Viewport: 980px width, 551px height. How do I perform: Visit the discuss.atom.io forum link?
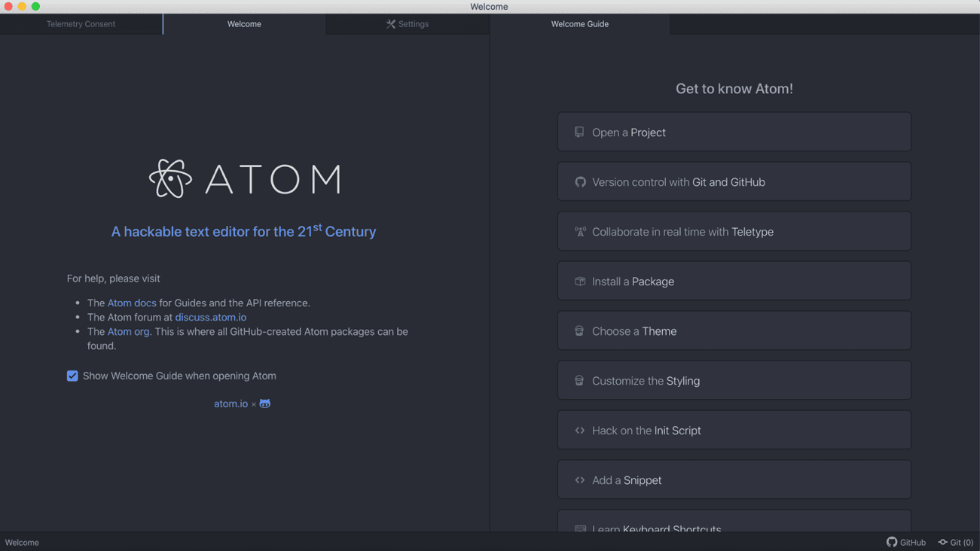tap(211, 317)
